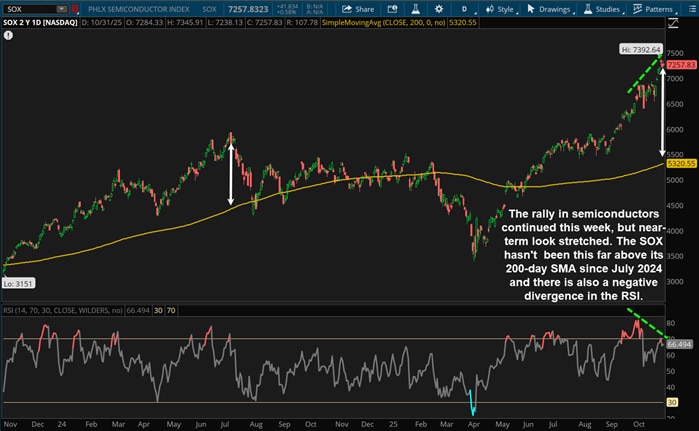Viewport: 699px width, 431px height.
Task: Click the list menu icon at toolbar's far right
Action: [692, 9]
